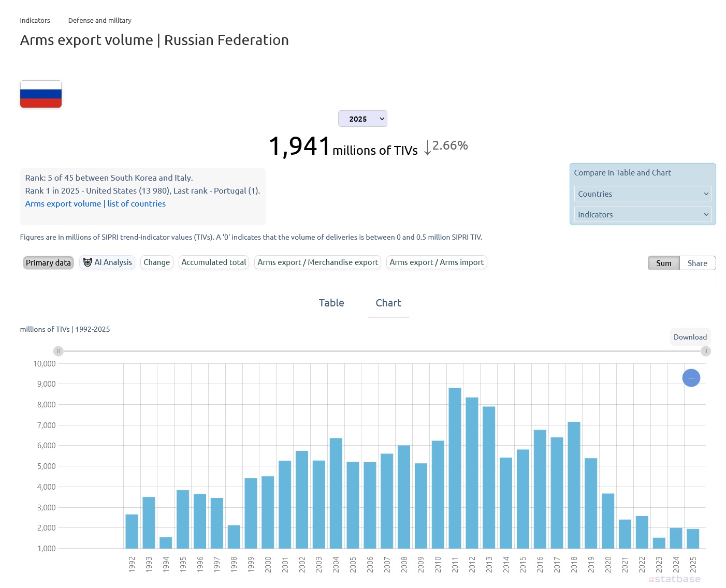Click the 2004 bar in the chart

click(336, 493)
